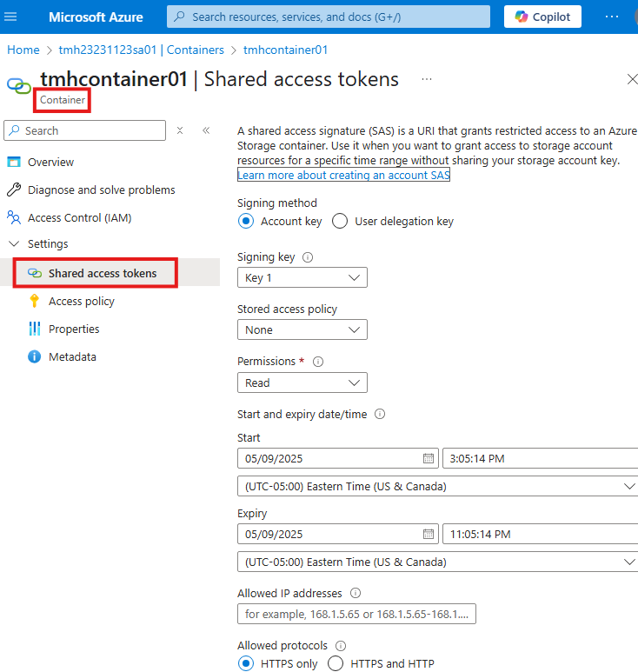This screenshot has height=672, width=638.
Task: Open the Stored access policy dropdown
Action: 302,329
